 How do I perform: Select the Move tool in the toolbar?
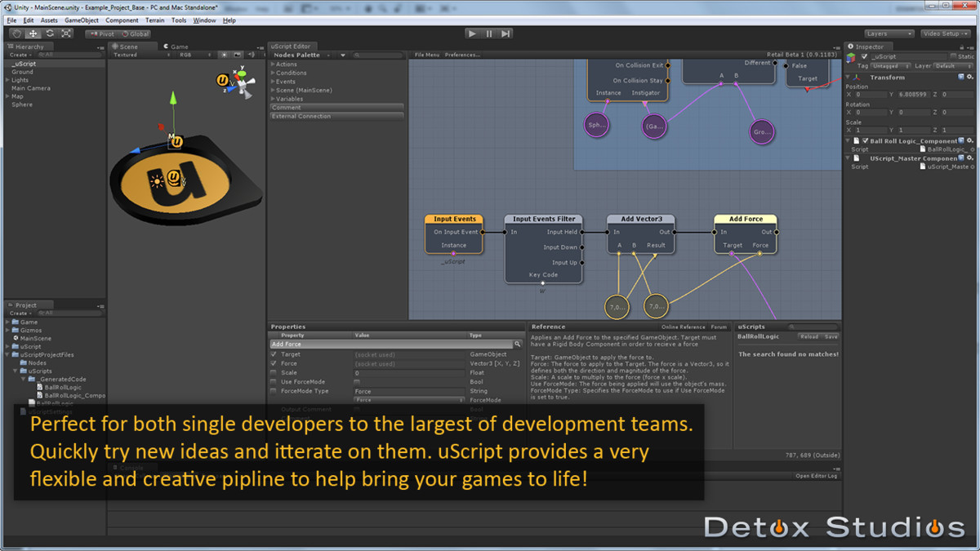[x=33, y=33]
